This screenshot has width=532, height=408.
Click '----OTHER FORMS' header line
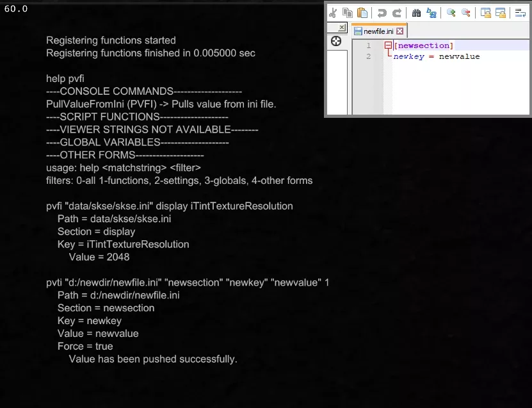[x=125, y=155]
